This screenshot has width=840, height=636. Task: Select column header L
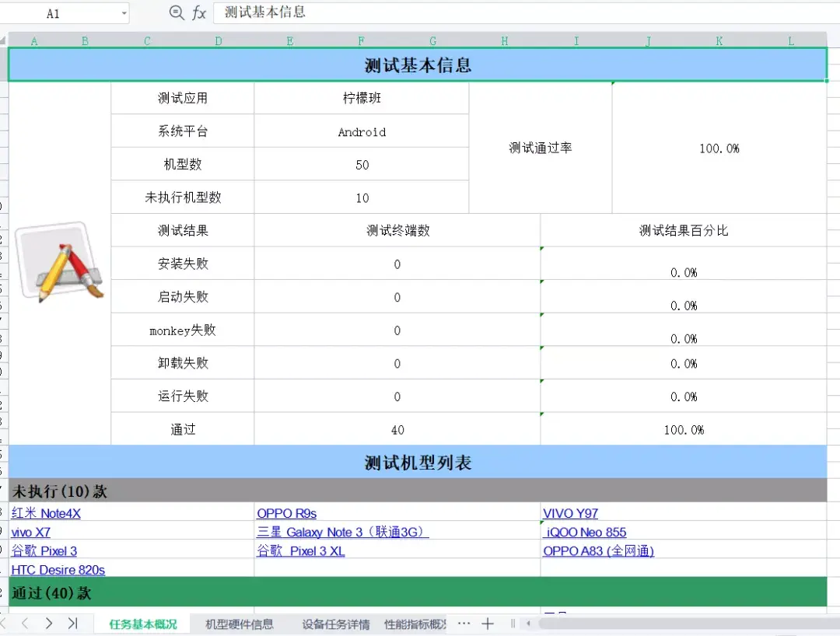click(791, 40)
